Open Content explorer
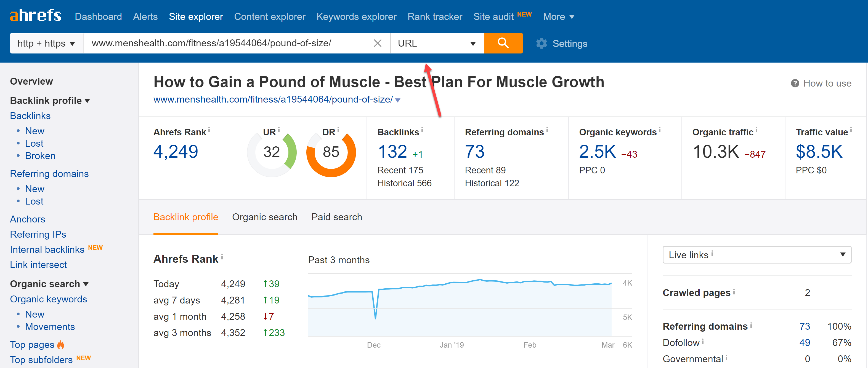 [270, 17]
